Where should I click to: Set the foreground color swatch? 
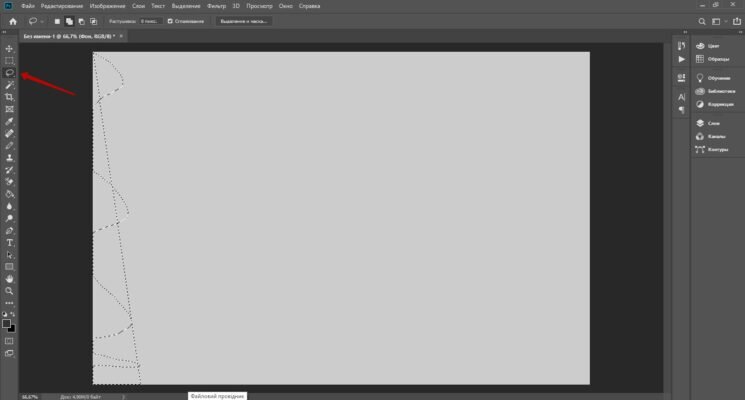pos(6,324)
